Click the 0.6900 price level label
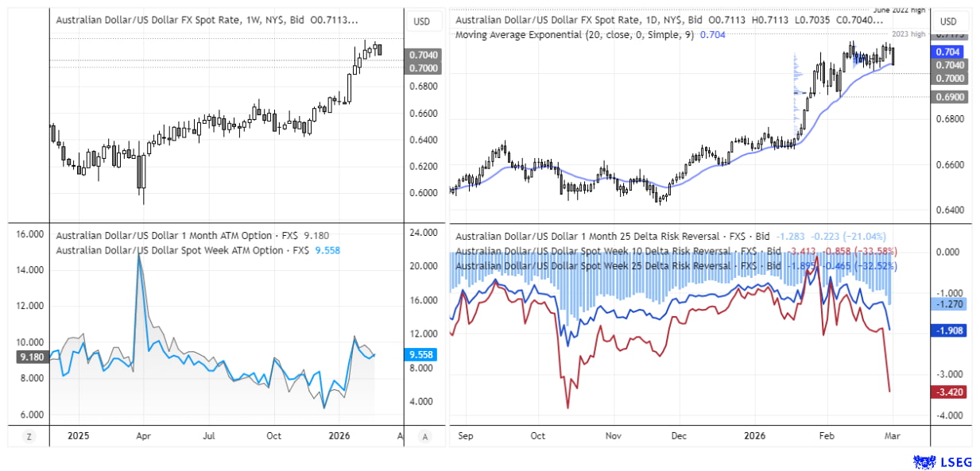The height and width of the screenshot is (471, 980). tap(949, 97)
